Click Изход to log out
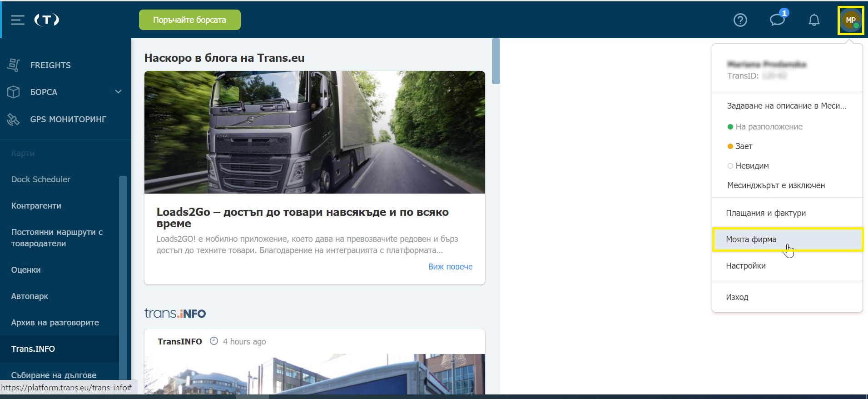 pyautogui.click(x=787, y=297)
